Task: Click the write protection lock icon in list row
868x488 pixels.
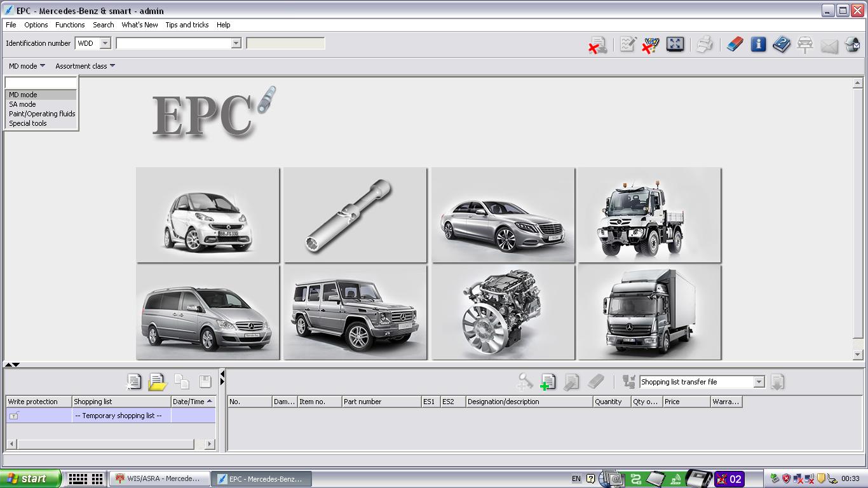Action: (x=14, y=416)
